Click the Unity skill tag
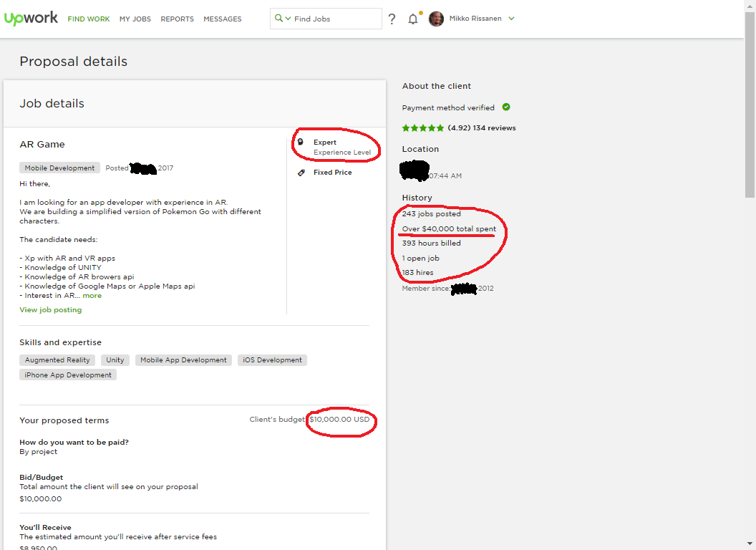Screen dimensions: 756x550 coord(115,360)
